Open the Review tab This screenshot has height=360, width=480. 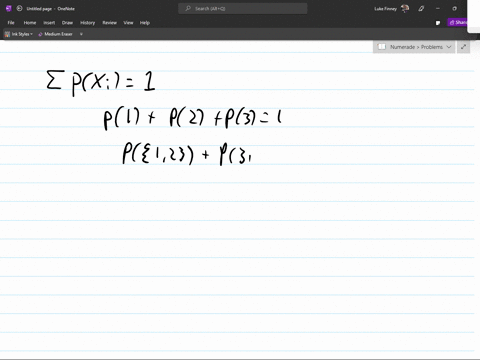(109, 23)
